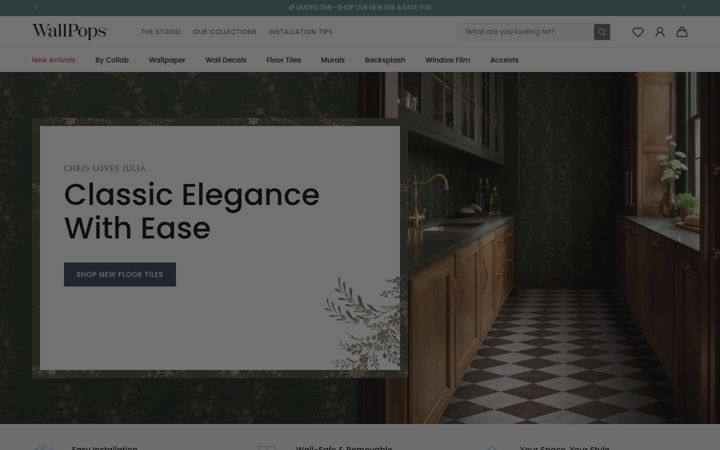
Task: Select By Collab menu item
Action: point(112,60)
